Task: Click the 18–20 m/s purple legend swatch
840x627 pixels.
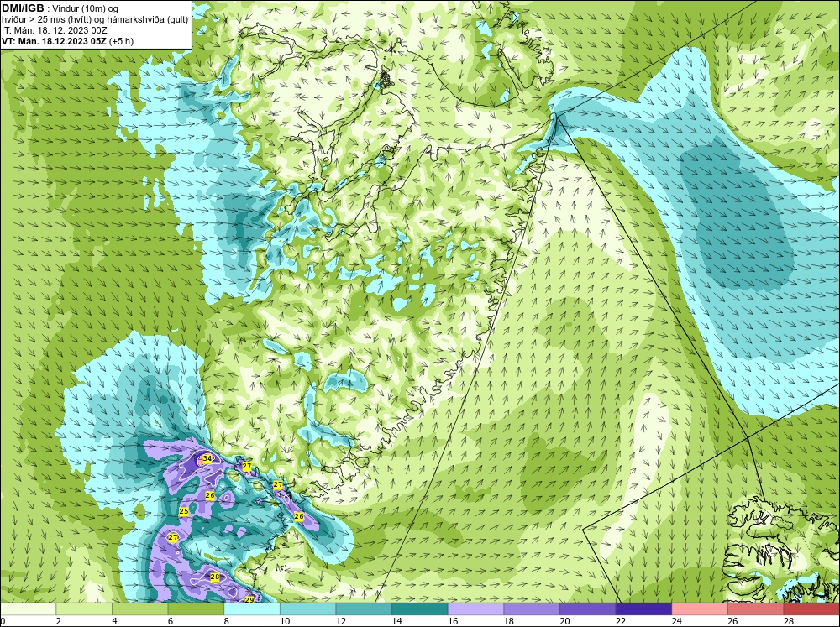Action: click(532, 609)
